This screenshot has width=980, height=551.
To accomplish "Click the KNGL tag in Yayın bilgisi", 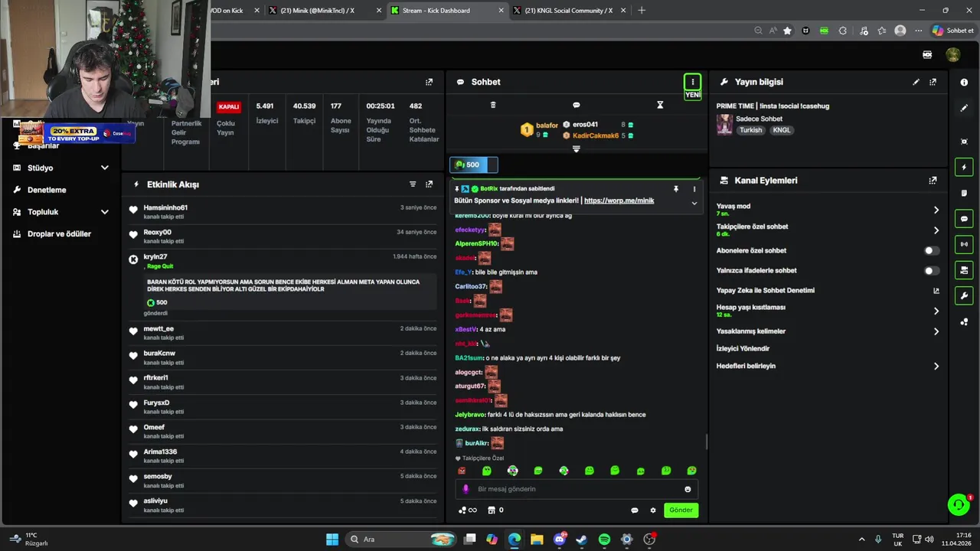I will [x=782, y=130].
